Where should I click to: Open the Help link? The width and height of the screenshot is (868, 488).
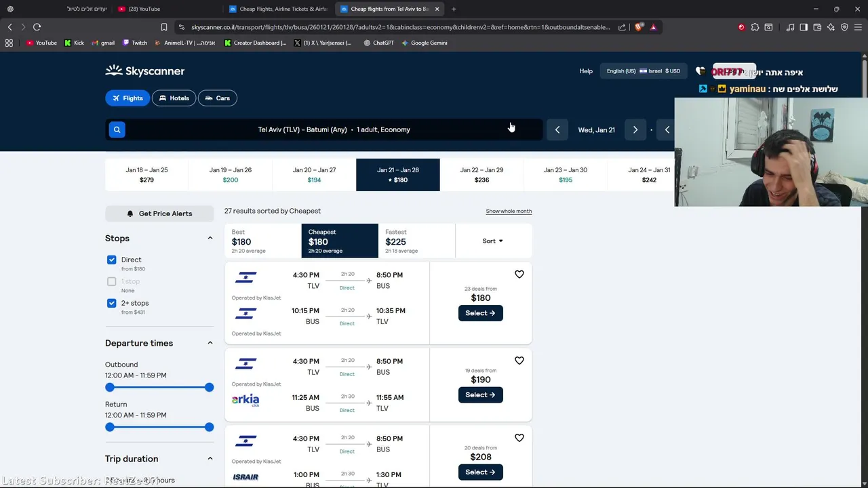[x=586, y=70]
